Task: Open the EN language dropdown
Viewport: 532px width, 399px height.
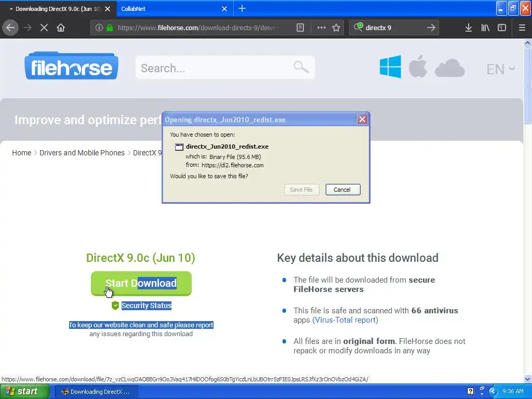Action: (500, 69)
